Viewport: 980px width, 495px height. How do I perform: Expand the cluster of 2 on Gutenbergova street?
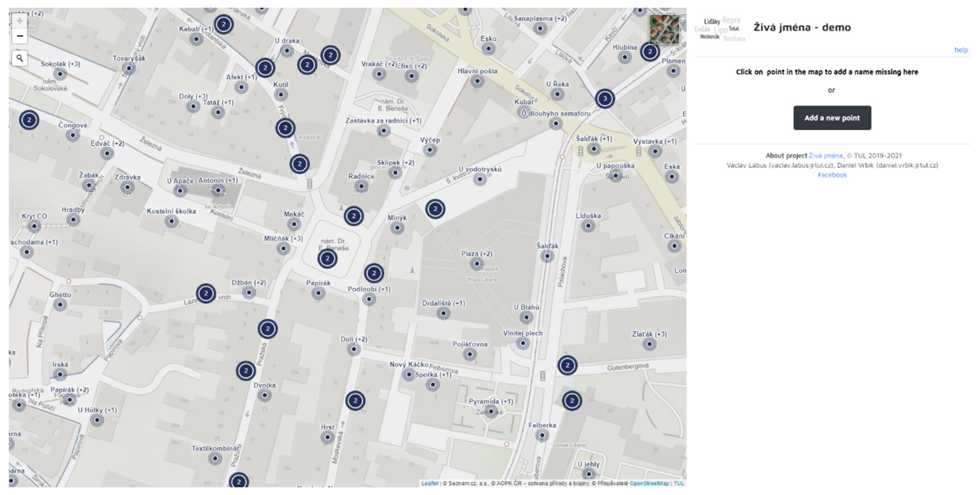(x=567, y=365)
